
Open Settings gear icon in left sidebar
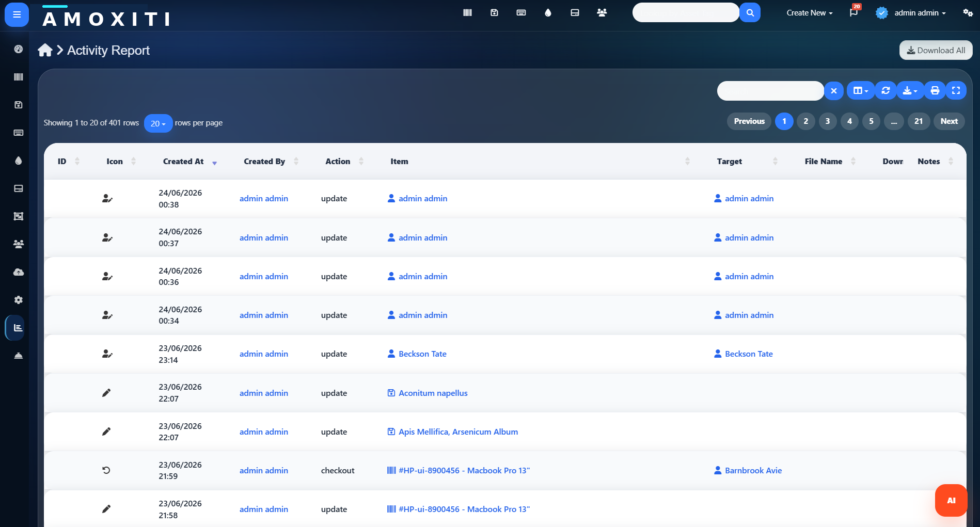[19, 300]
